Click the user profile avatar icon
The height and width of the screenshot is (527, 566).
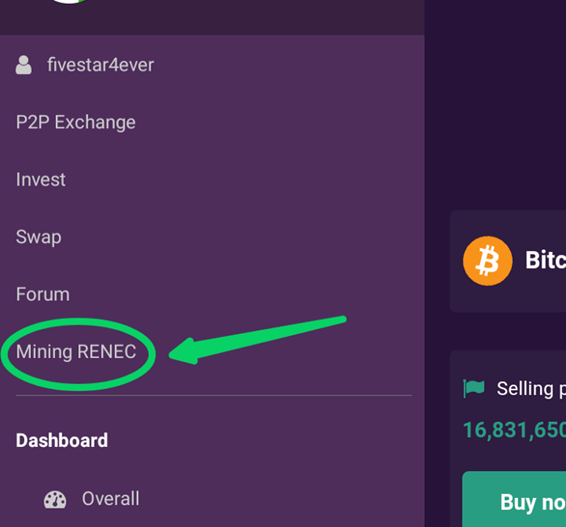(x=24, y=65)
